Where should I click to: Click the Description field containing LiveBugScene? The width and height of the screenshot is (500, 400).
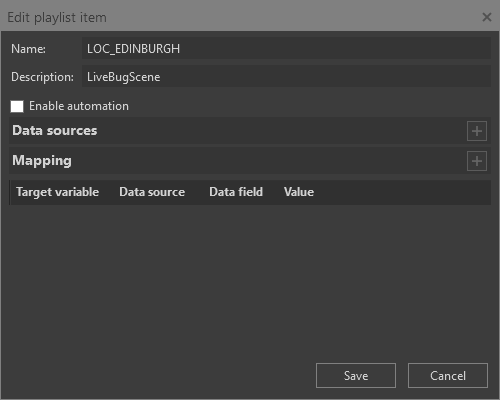point(286,77)
